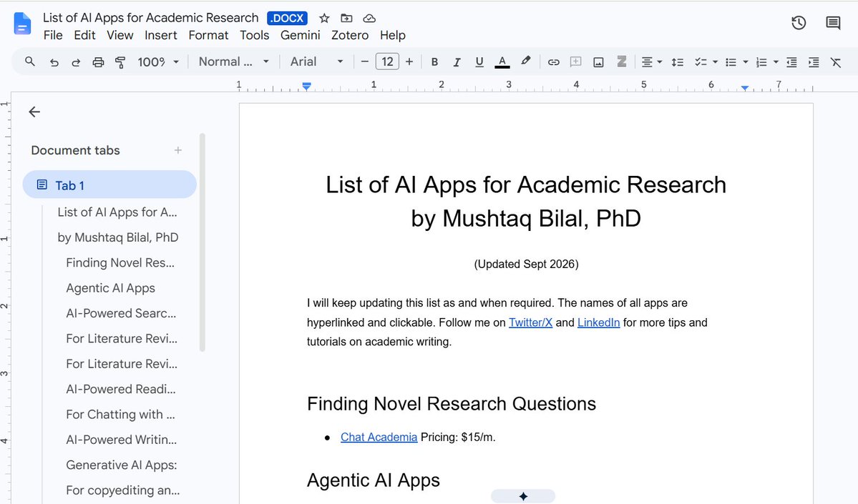Image resolution: width=858 pixels, height=504 pixels.
Task: Select the paint format tool
Action: click(120, 62)
